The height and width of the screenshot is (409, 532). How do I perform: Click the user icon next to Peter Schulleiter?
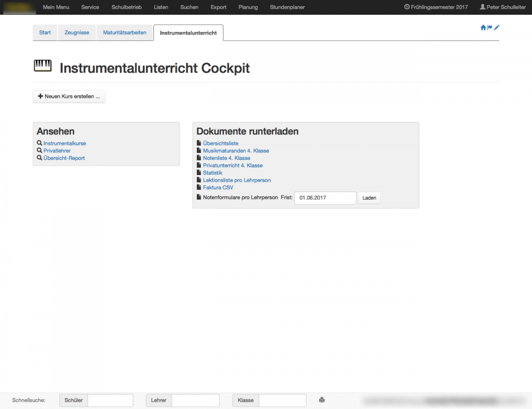point(482,7)
